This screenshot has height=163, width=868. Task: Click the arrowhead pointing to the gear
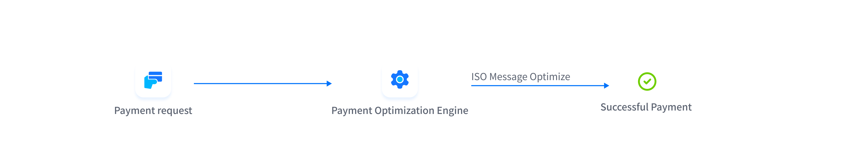(x=329, y=83)
